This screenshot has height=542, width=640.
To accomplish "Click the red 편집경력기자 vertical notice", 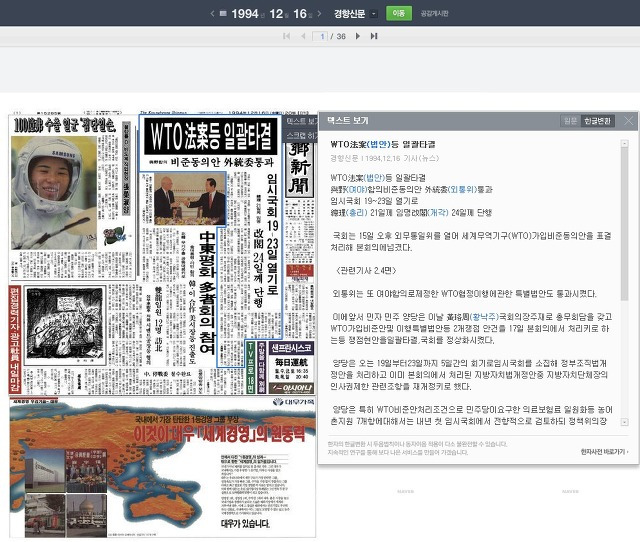I will click(14, 340).
